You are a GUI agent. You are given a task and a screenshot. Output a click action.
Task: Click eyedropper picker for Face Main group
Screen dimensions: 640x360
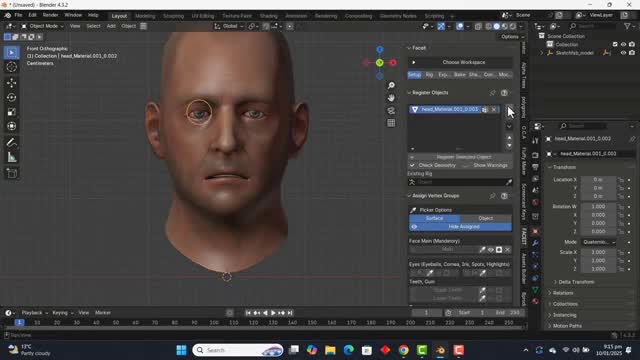(x=482, y=249)
